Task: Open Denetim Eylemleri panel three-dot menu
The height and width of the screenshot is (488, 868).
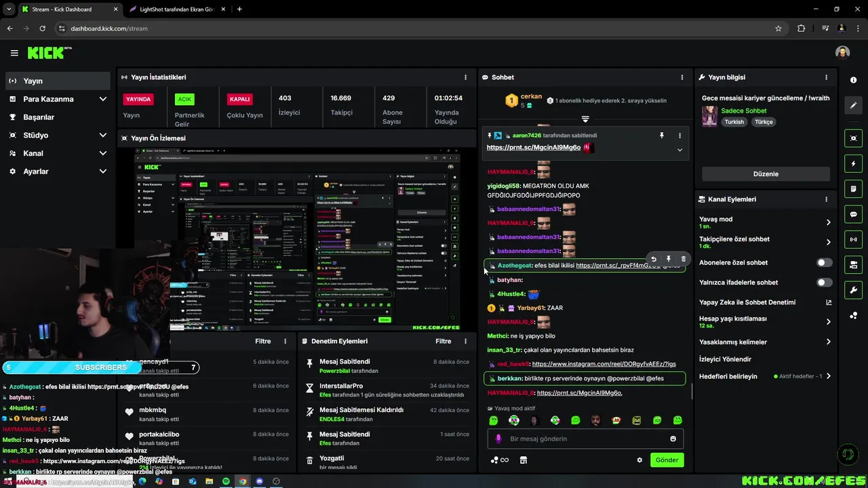Action: point(465,341)
